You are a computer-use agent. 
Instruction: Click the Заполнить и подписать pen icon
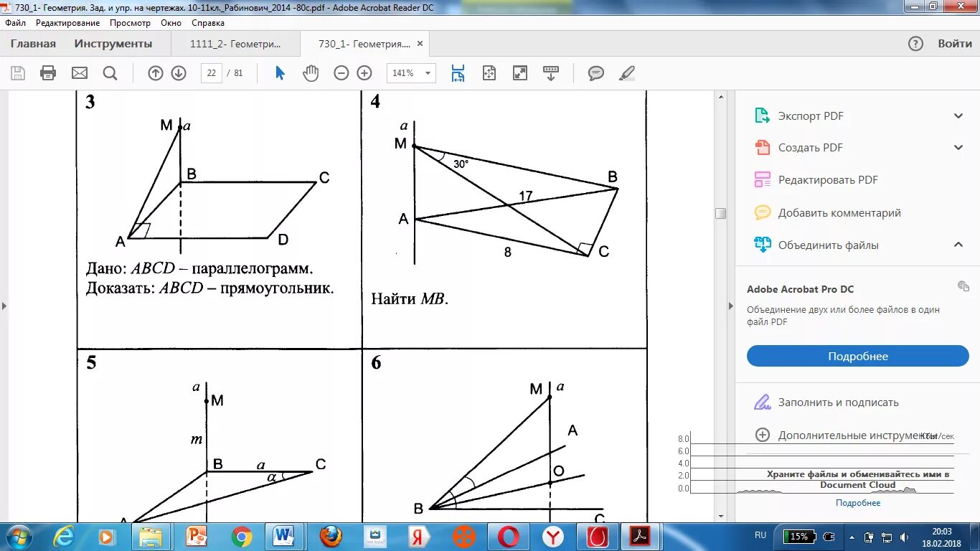point(762,402)
